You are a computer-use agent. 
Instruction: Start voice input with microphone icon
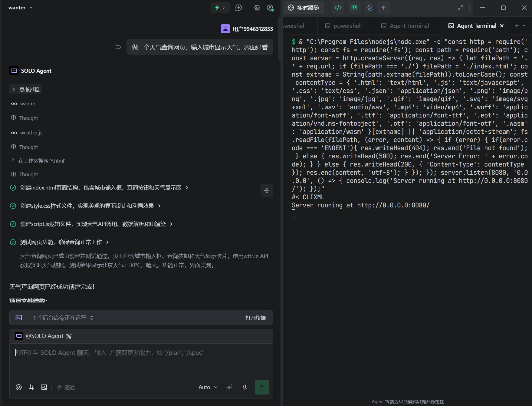click(245, 387)
